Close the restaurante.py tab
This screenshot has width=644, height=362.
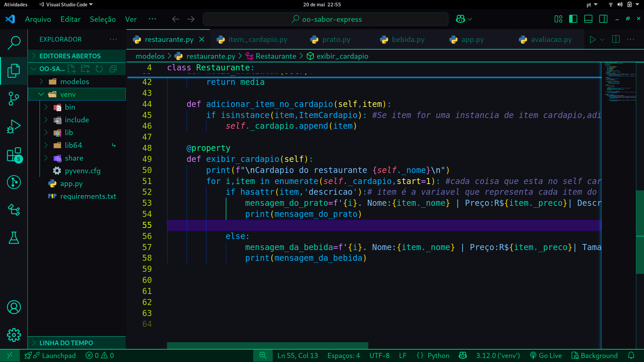coord(202,40)
